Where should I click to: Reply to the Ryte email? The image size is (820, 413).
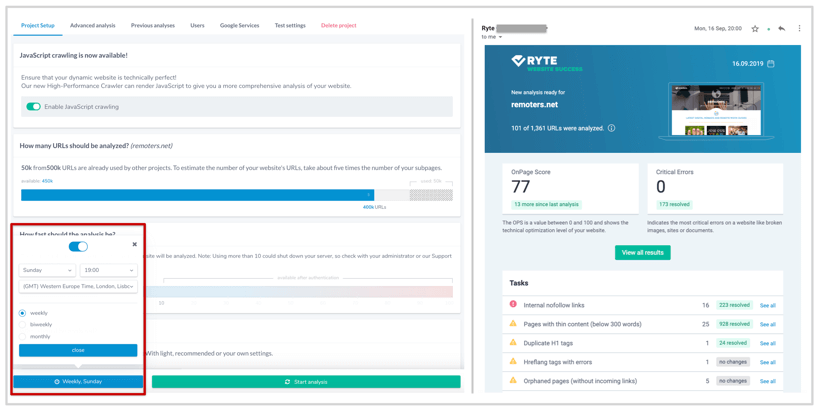click(781, 29)
